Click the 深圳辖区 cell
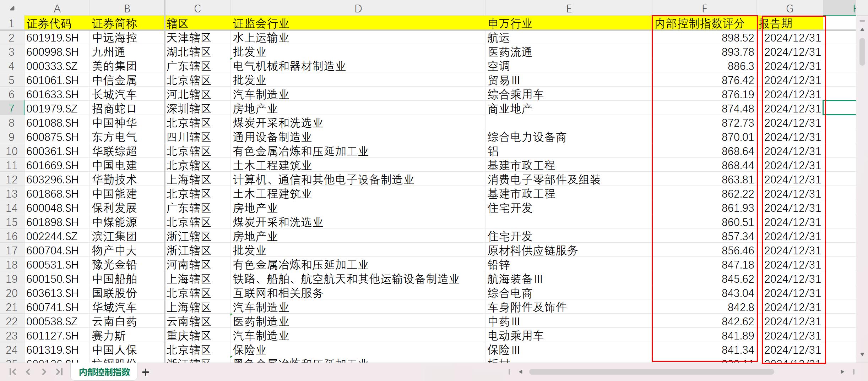 coord(198,109)
